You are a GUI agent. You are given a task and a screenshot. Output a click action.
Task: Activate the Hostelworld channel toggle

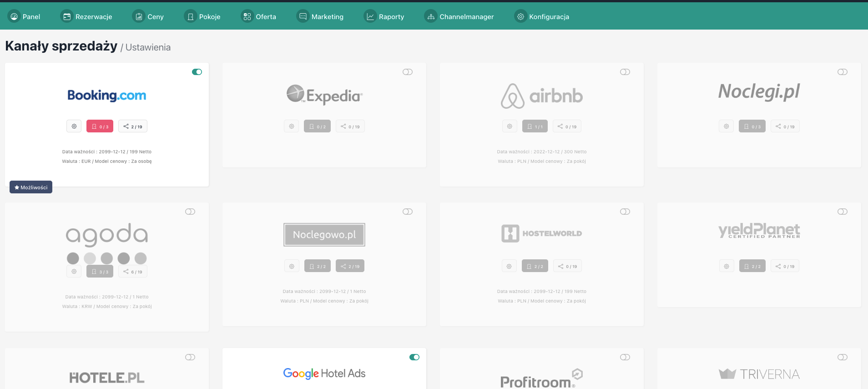click(625, 212)
